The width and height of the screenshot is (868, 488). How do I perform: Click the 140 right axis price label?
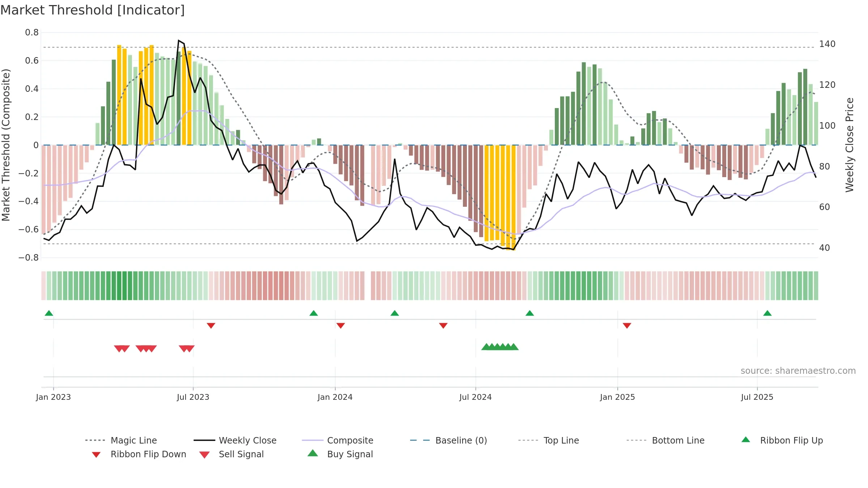coord(827,44)
